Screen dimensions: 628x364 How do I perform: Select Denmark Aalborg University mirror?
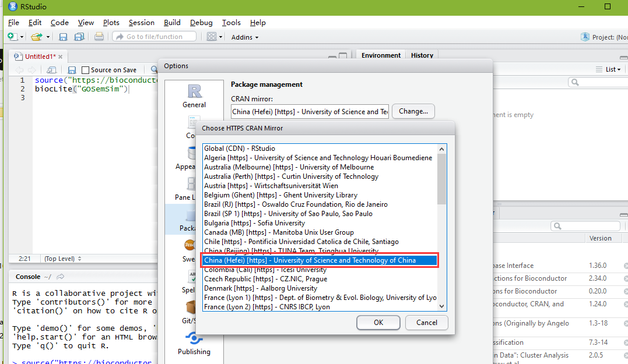coord(320,288)
